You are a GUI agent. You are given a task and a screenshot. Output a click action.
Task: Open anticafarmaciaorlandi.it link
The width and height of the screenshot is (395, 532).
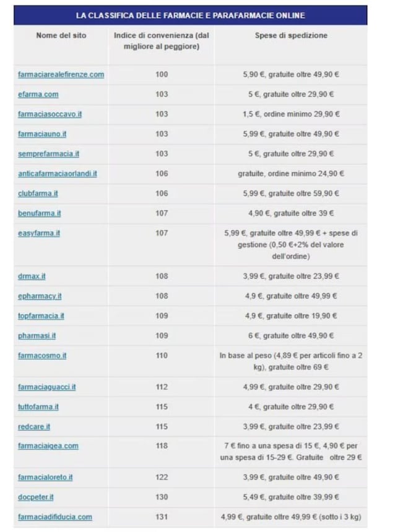coord(58,174)
